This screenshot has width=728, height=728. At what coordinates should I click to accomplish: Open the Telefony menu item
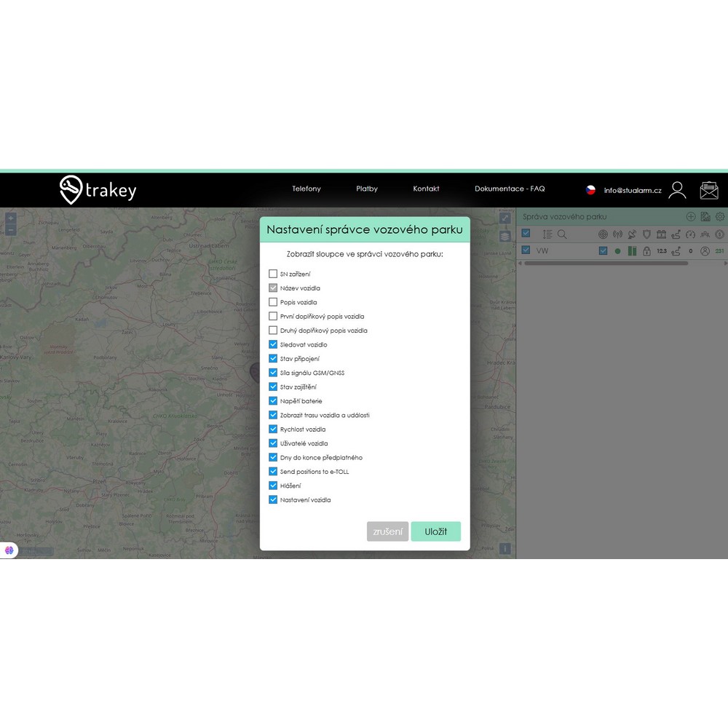point(306,189)
